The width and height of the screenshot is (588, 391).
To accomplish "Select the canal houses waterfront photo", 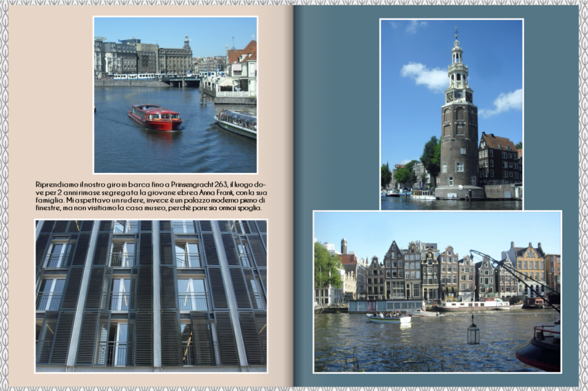I will [x=437, y=292].
